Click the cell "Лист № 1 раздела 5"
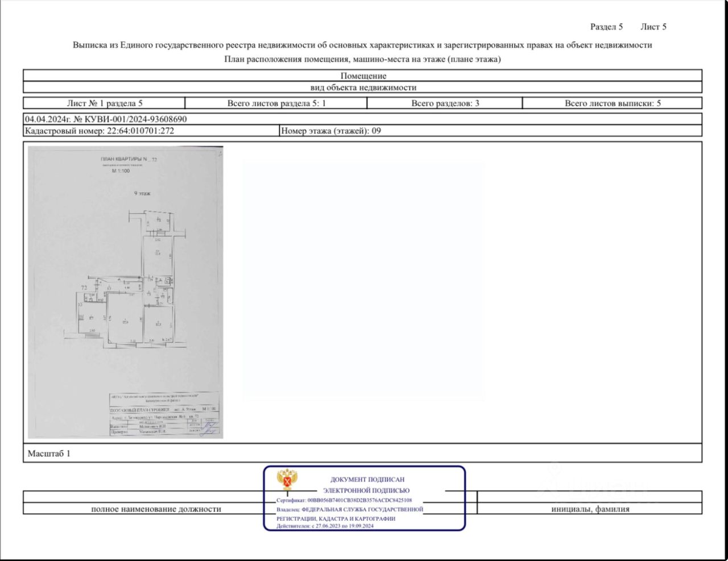The height and width of the screenshot is (561, 728). tap(105, 103)
